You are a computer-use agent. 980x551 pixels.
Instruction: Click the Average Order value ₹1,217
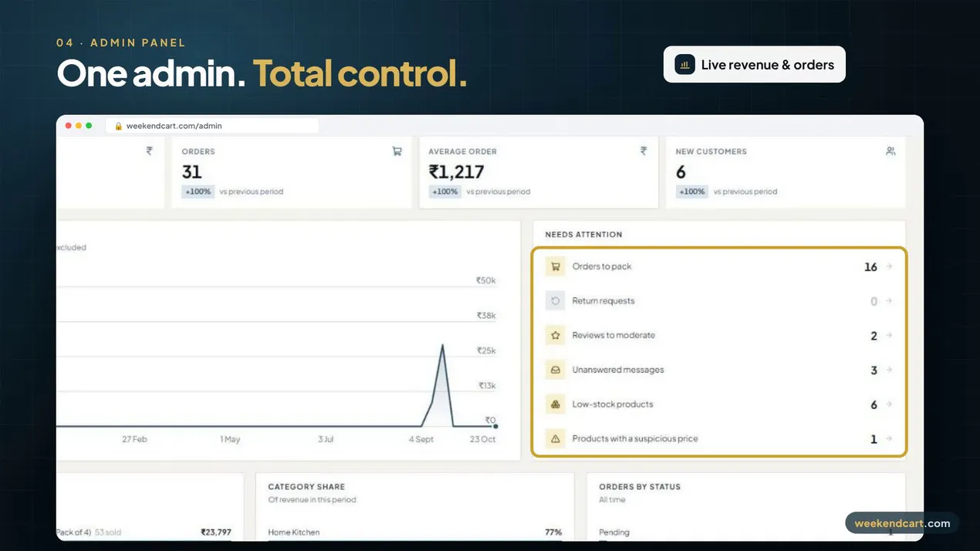tap(457, 172)
